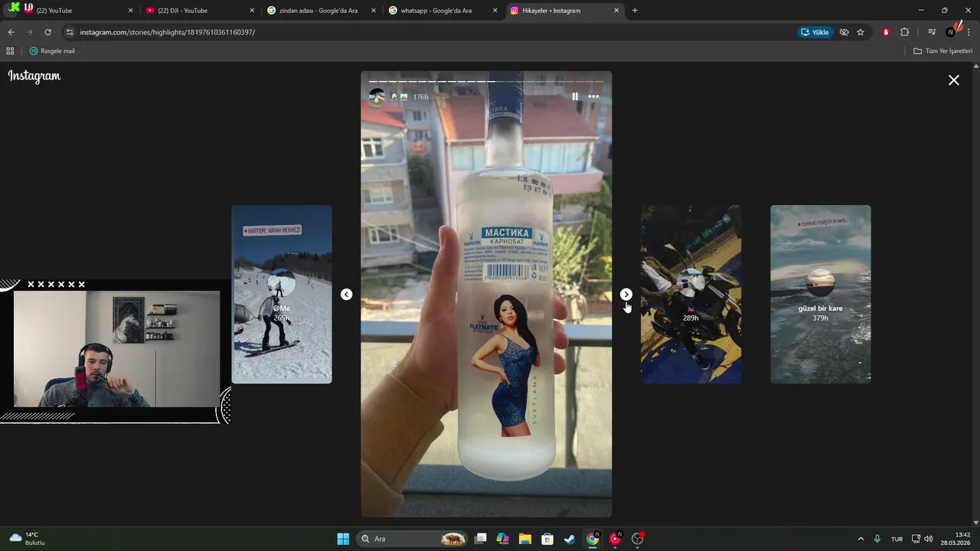Go back to previous story with left arrow
Image resolution: width=980 pixels, height=551 pixels.
point(346,295)
